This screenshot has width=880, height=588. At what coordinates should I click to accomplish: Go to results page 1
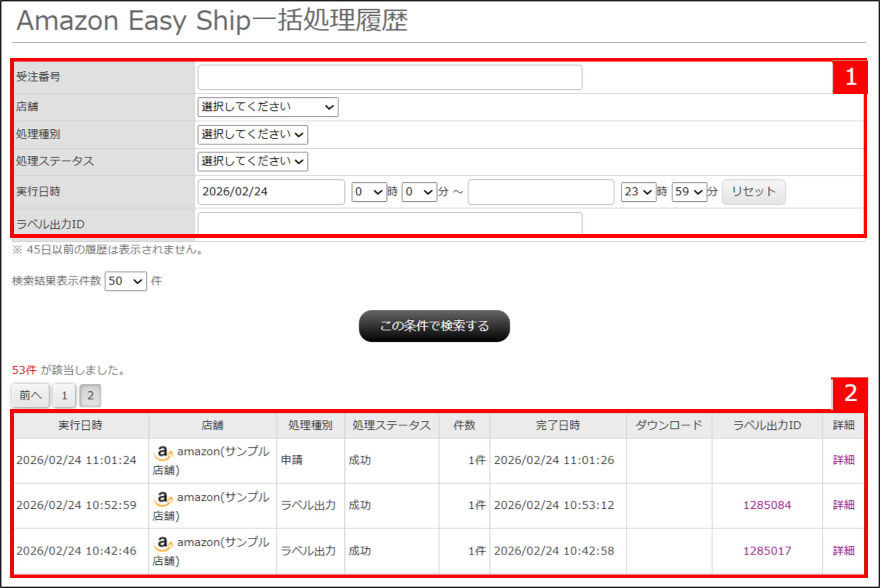64,395
